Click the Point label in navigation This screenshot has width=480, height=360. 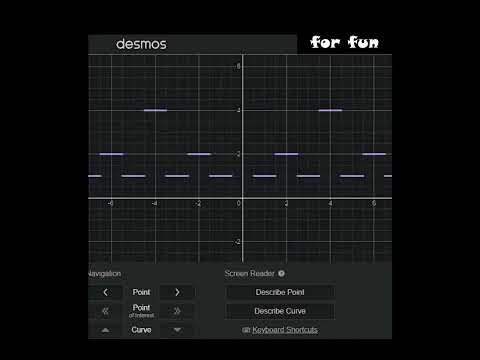pyautogui.click(x=141, y=292)
